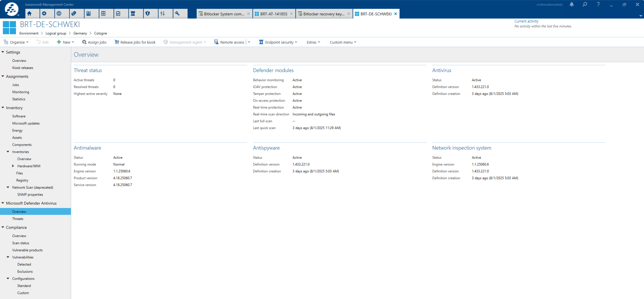Screen dimensions: 644x299
Task: Open the Endpoint security dropdown
Action: [278, 42]
